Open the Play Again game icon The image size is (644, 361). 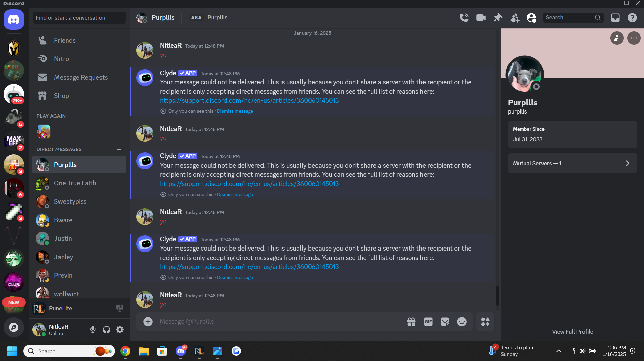click(44, 132)
